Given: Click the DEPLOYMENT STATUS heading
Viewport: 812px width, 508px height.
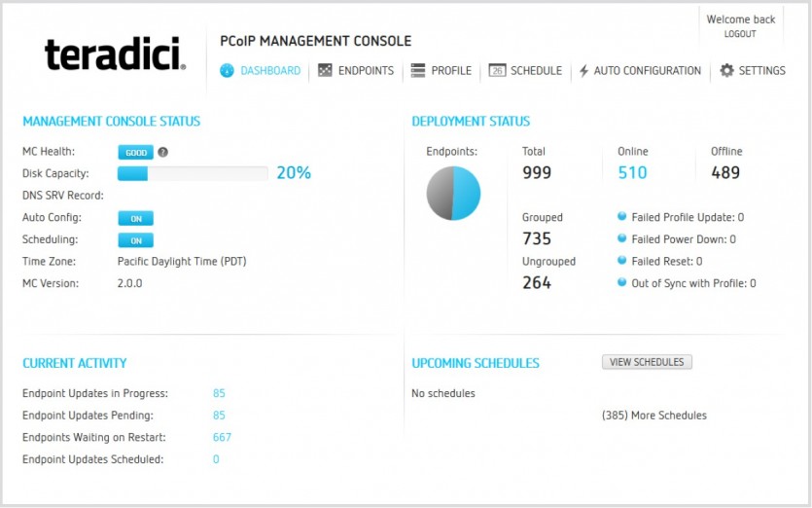Looking at the screenshot, I should click(471, 122).
